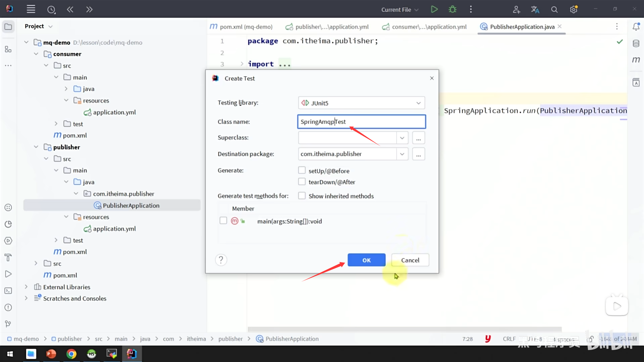644x362 pixels.
Task: Enable the setUp/@Before checkbox
Action: coord(302,171)
